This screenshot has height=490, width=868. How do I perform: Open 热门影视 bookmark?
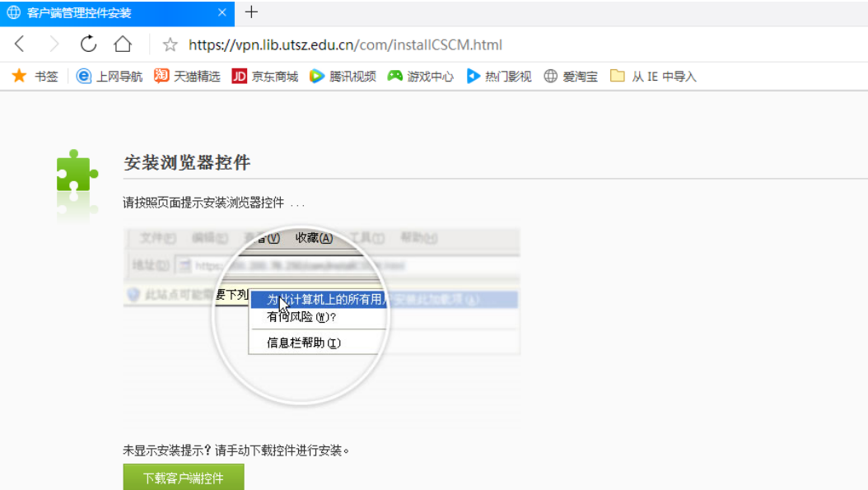tap(499, 77)
